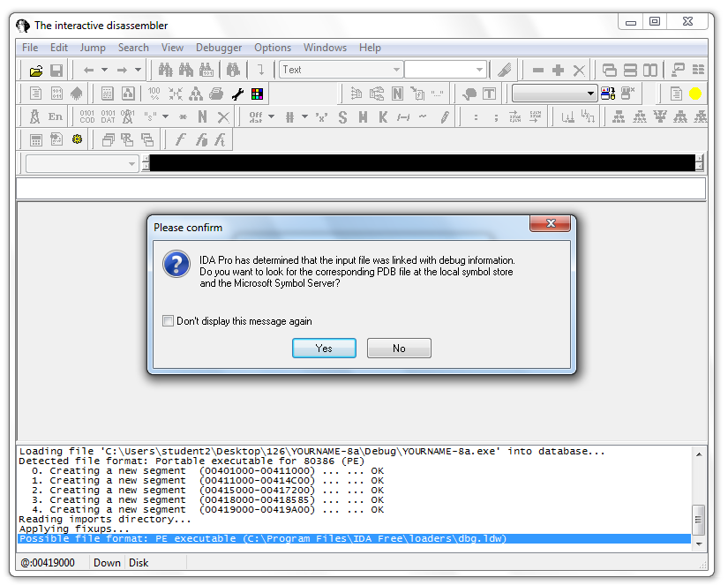
Task: Click the large 'N' rename icon
Action: pos(202,116)
